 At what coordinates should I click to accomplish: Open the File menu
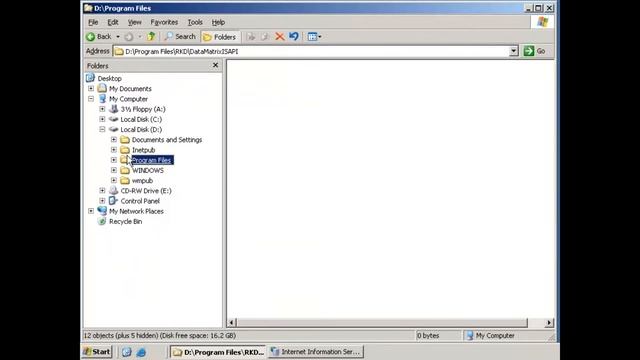[x=93, y=22]
